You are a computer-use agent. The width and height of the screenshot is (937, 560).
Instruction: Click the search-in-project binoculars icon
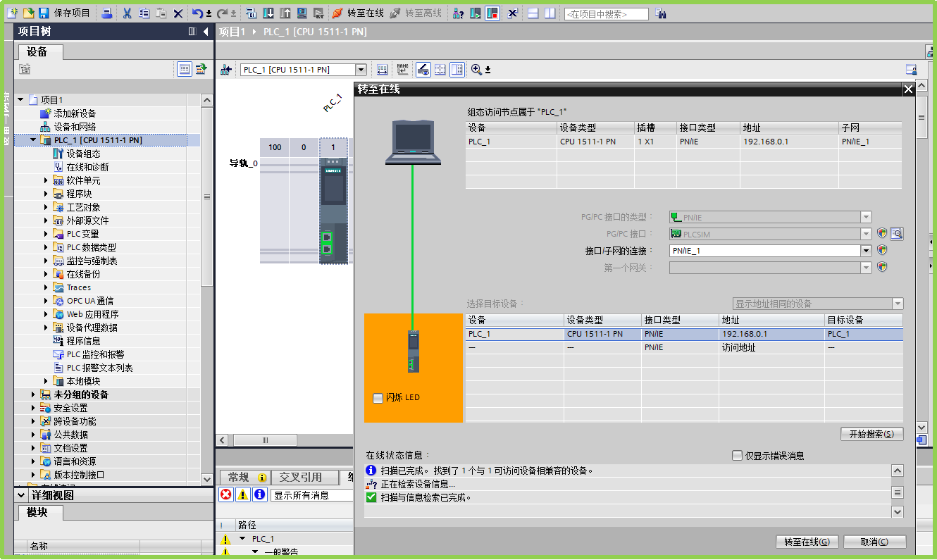point(661,13)
